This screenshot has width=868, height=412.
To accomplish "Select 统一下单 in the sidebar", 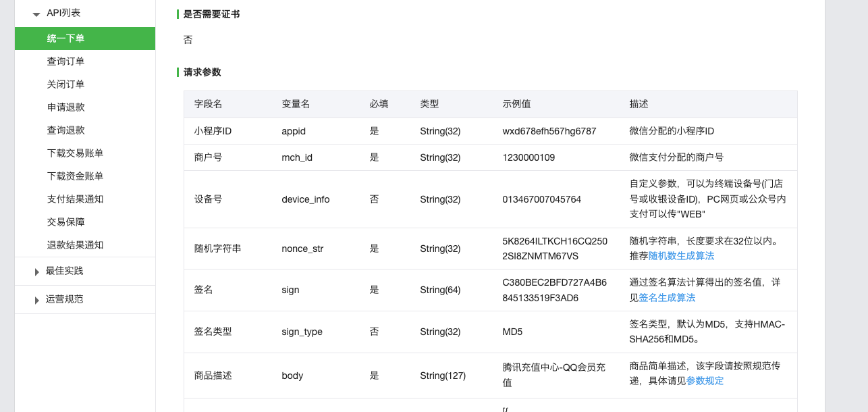I will [65, 38].
